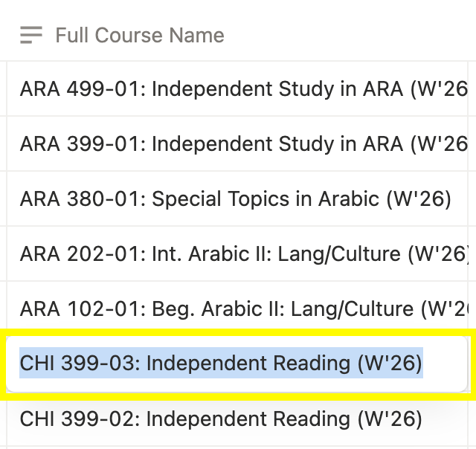This screenshot has height=449, width=476.
Task: Select the CHI 399-02 Independent Reading cell
Action: [237, 419]
